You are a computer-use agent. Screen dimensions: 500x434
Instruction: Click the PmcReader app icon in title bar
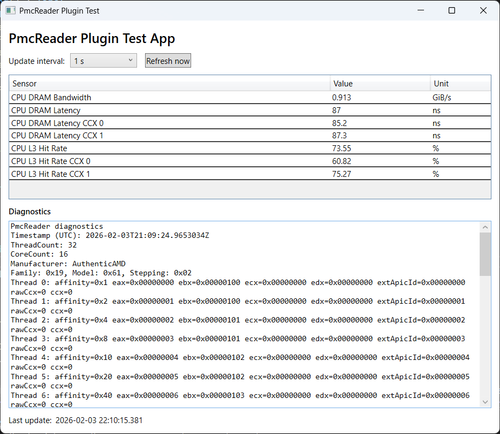point(10,11)
